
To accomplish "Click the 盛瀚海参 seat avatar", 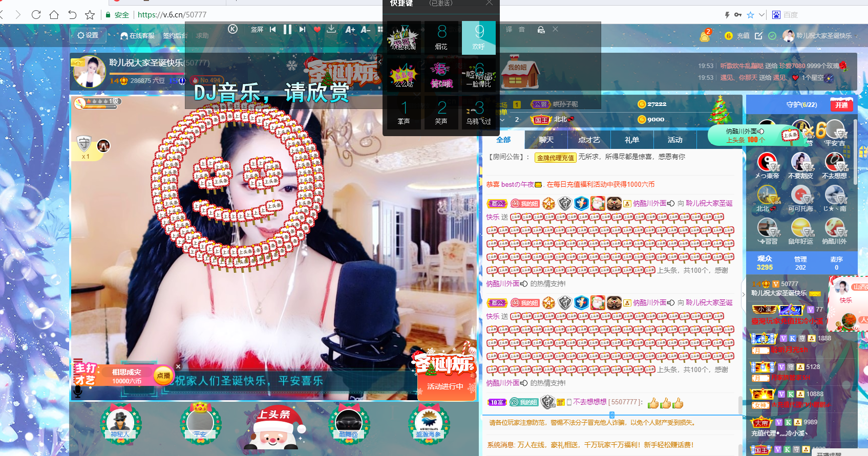I will (429, 423).
